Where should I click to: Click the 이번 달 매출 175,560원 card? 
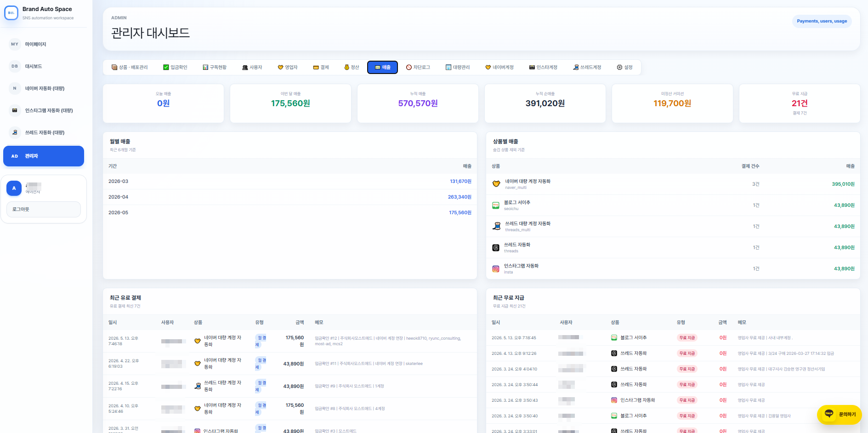click(290, 103)
